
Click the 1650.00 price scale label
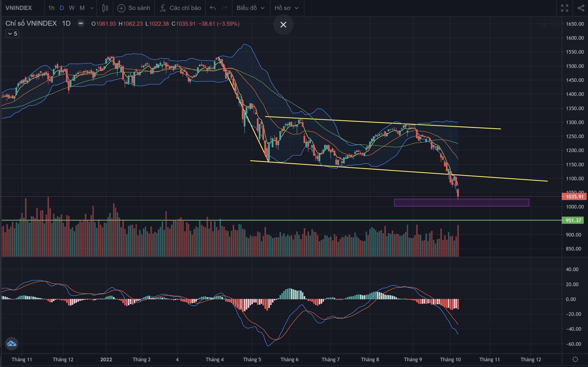point(575,24)
